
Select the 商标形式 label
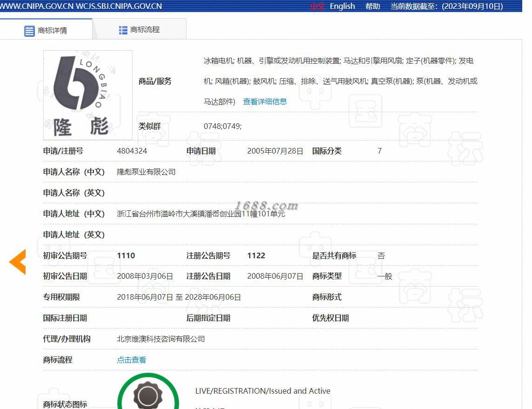327,297
